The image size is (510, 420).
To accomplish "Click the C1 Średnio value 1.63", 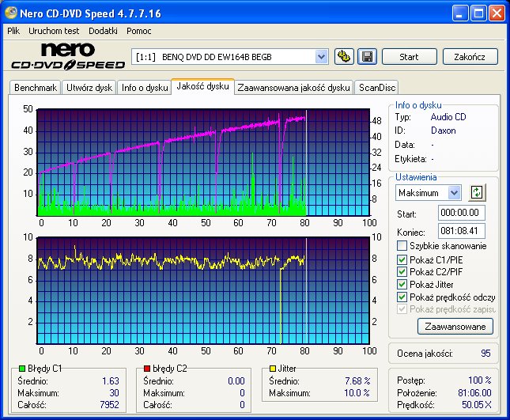I will point(111,380).
